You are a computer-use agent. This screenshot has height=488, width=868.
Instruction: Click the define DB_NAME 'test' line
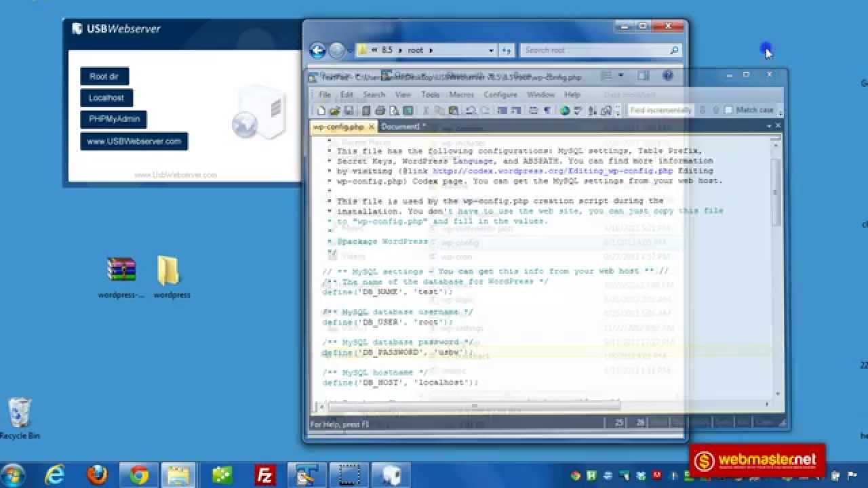[387, 292]
